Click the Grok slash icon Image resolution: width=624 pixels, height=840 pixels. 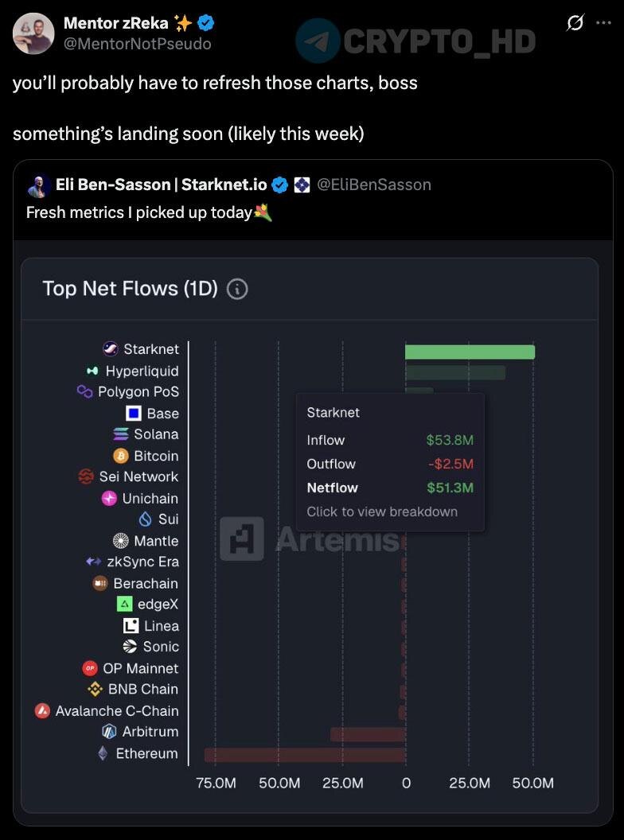(x=574, y=23)
